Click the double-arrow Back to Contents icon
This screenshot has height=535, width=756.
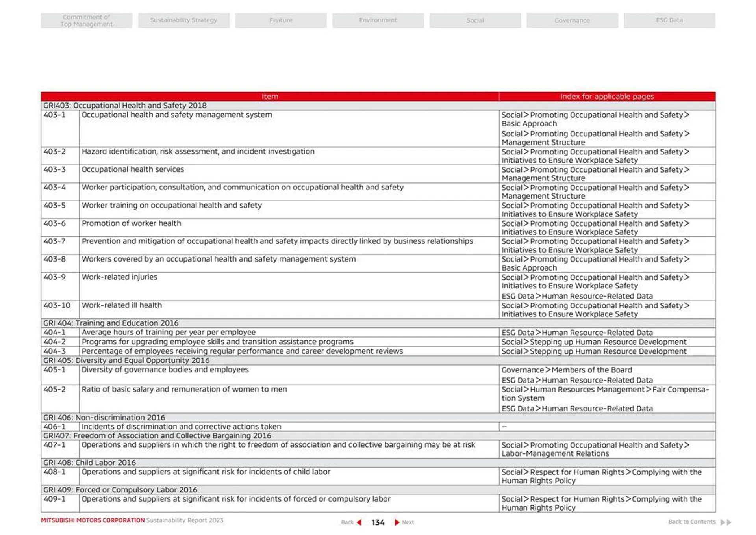pos(726,522)
